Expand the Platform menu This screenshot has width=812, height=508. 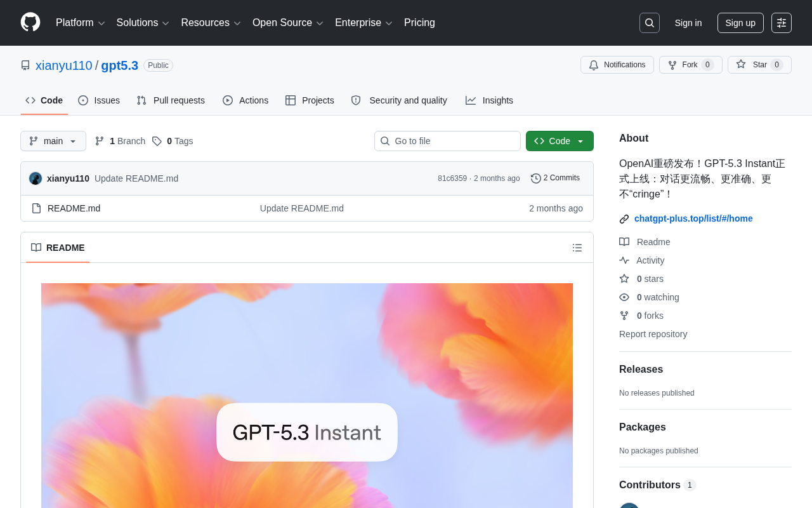tap(81, 23)
